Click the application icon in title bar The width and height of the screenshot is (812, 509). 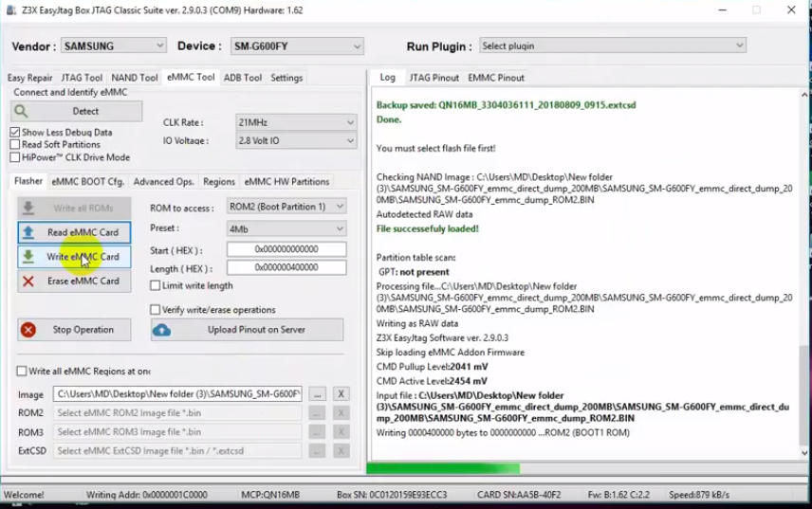pos(10,9)
